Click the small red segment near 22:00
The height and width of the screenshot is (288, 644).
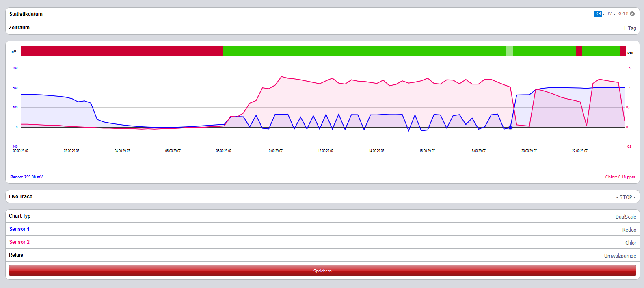coord(579,51)
